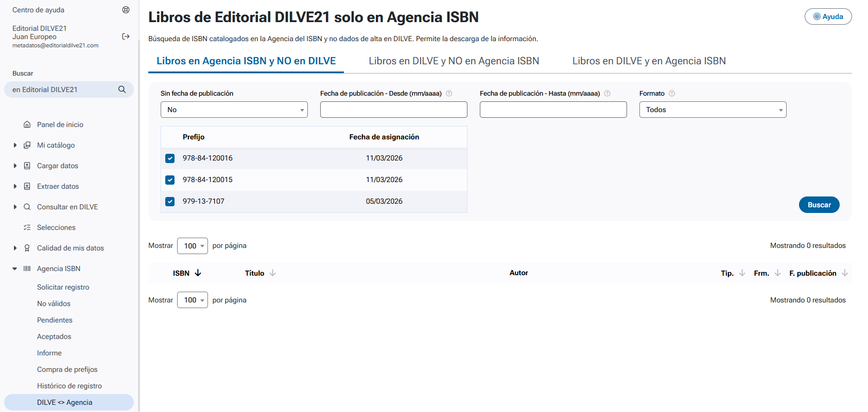Open the Sin fecha de publicación dropdown
This screenshot has height=412, width=868.
234,110
